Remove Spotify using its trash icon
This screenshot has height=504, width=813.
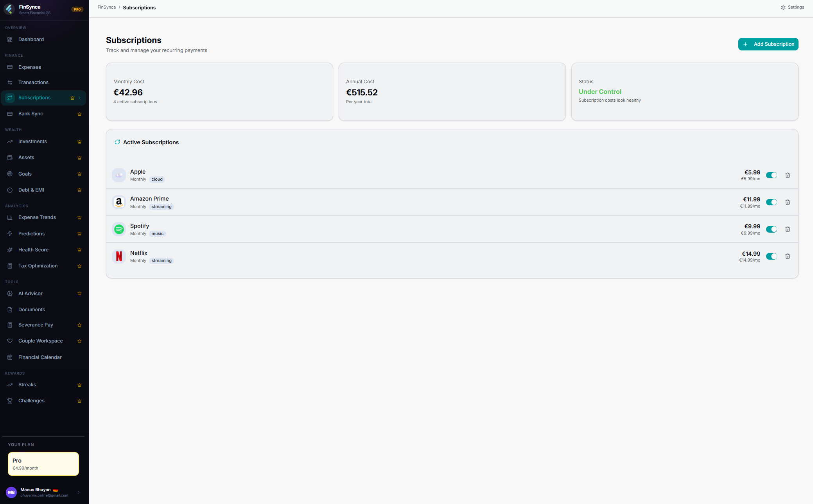click(x=788, y=229)
